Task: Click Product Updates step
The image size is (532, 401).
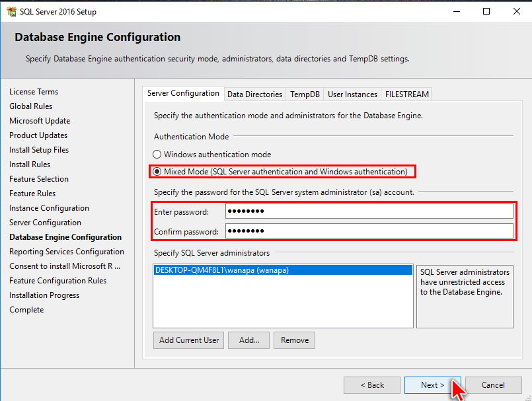Action: point(38,135)
